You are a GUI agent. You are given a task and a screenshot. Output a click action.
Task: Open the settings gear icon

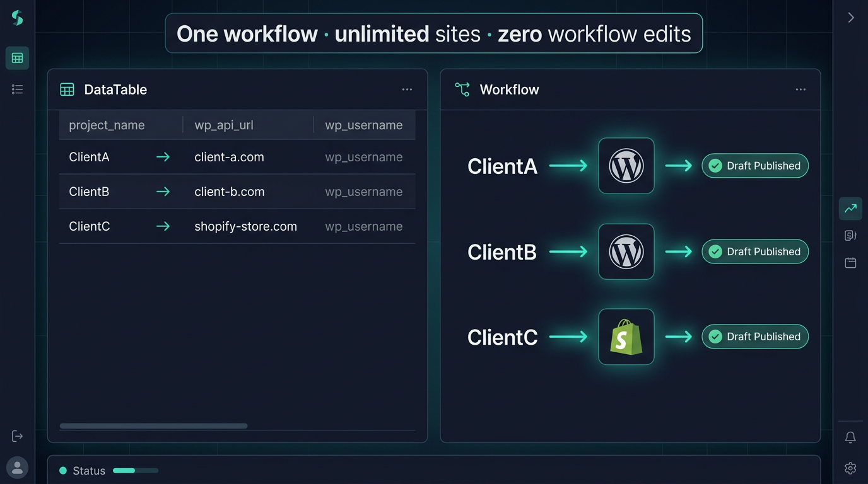tap(850, 468)
